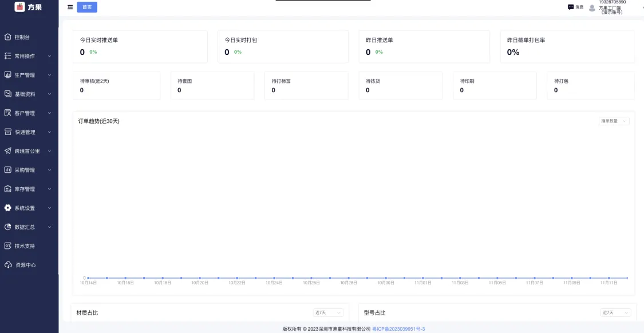Click the user avatar icon
The width and height of the screenshot is (644, 333).
592,8
